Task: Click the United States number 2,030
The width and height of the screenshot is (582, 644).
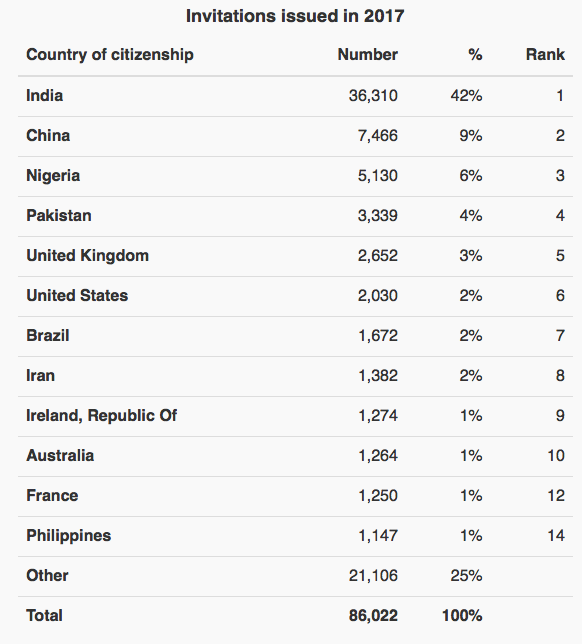Action: 377,296
